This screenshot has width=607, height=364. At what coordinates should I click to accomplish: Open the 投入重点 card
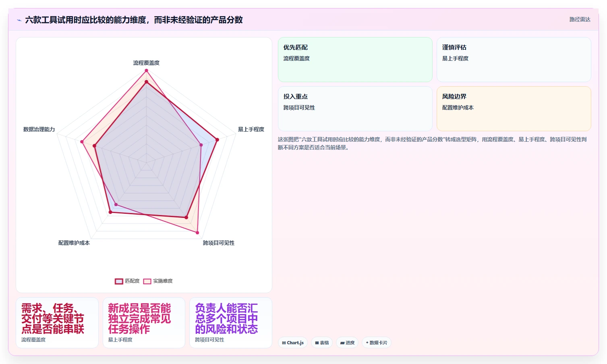click(x=355, y=109)
